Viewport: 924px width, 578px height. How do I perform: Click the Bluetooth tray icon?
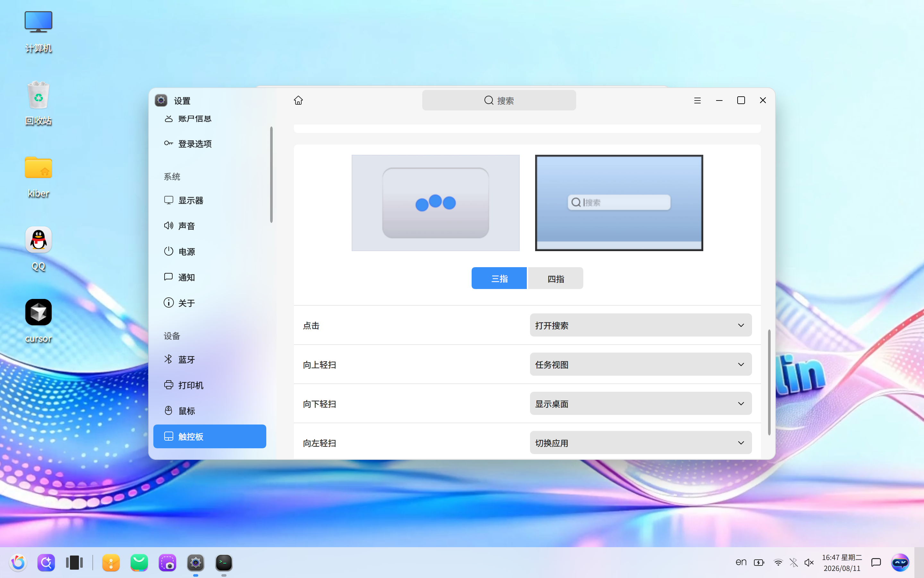[x=793, y=563]
